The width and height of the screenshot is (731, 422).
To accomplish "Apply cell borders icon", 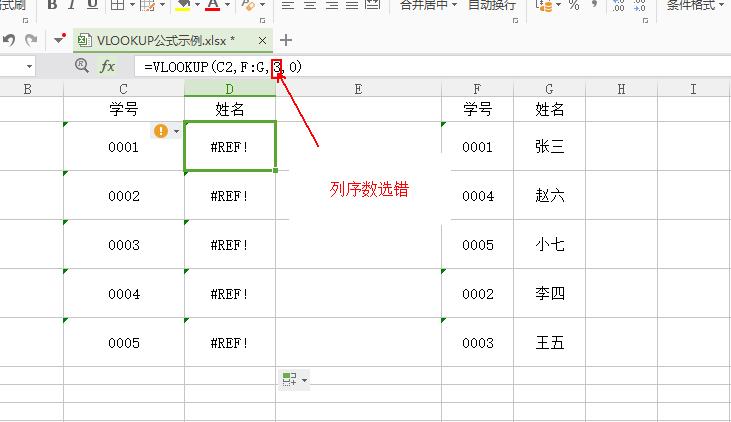I will [117, 5].
